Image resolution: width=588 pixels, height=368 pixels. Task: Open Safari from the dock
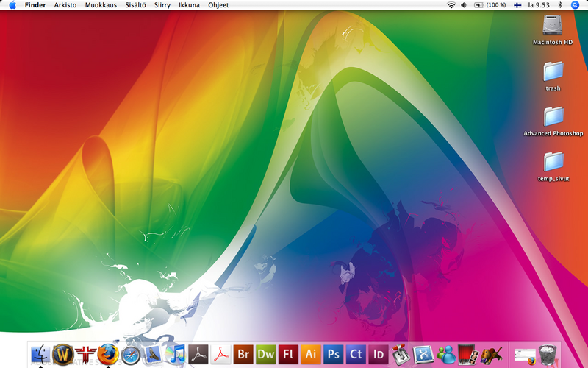tap(131, 354)
